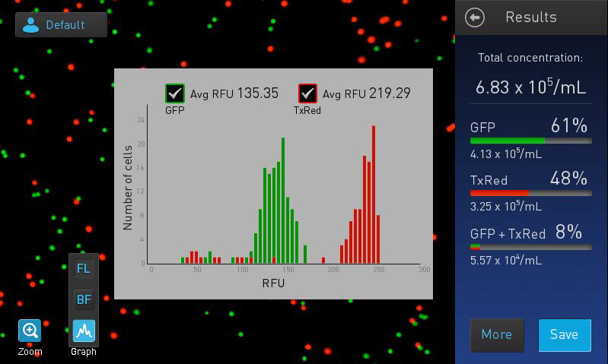Select the TxRed 48% progress bar
This screenshot has height=364, width=608.
coord(531,193)
